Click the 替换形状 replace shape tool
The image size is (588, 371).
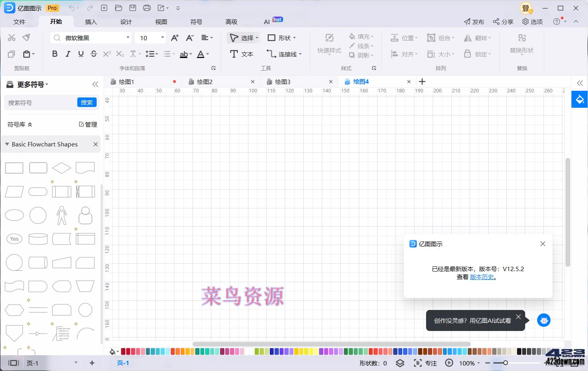[x=522, y=43]
